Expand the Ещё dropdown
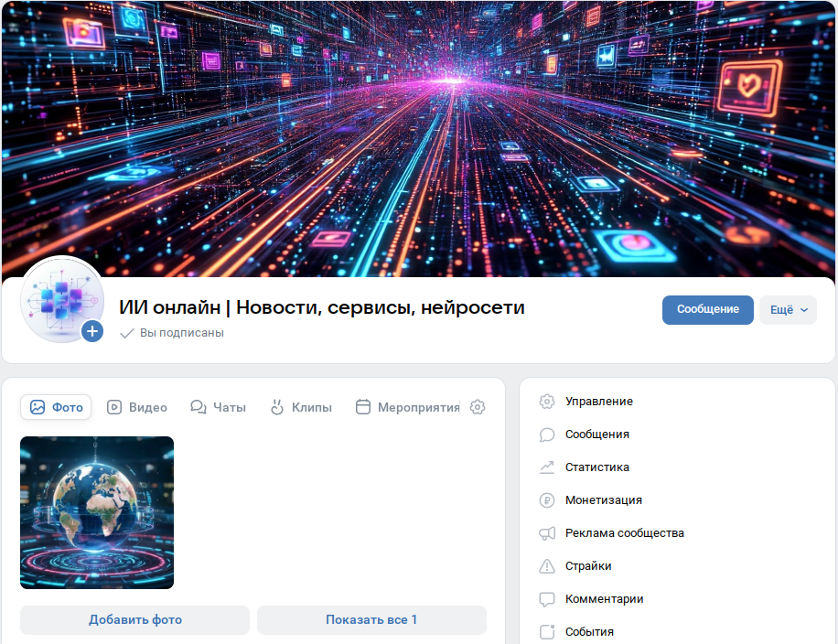838x644 pixels. coord(788,309)
